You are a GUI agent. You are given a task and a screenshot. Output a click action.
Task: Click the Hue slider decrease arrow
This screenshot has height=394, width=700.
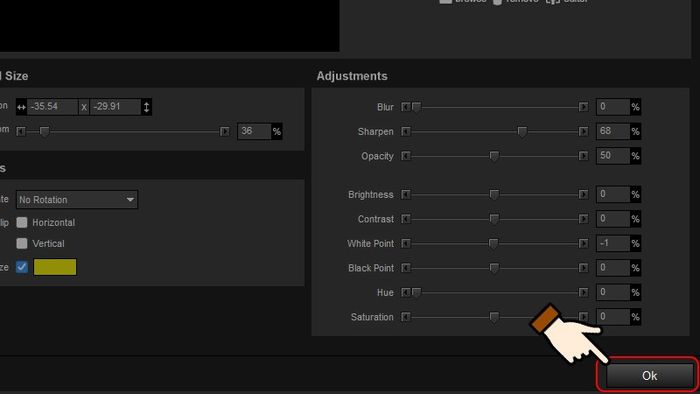[x=406, y=293]
